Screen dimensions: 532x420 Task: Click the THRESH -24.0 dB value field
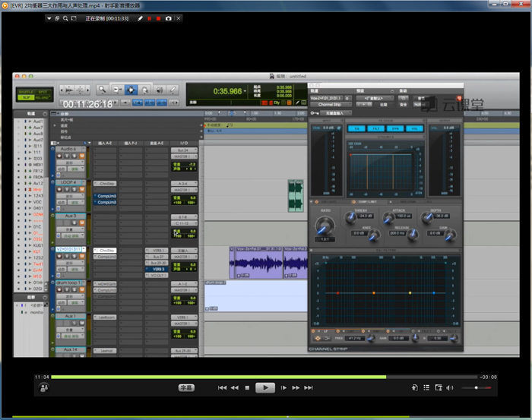click(366, 216)
